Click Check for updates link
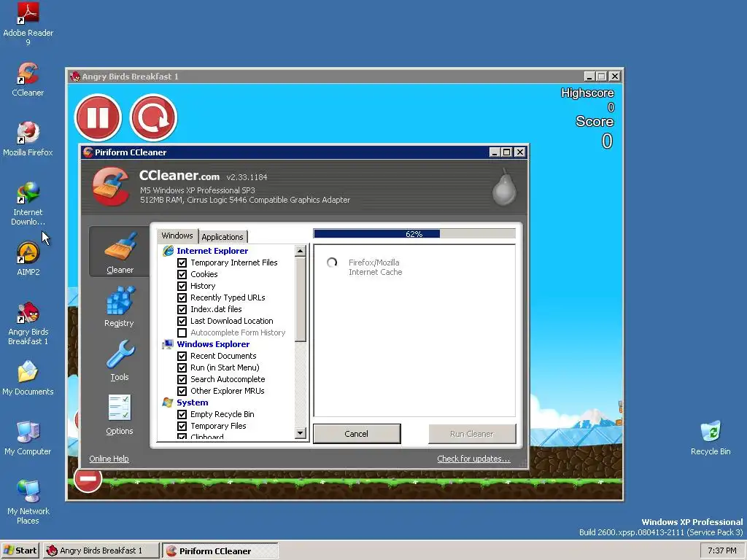Image resolution: width=747 pixels, height=560 pixels. pos(473,459)
